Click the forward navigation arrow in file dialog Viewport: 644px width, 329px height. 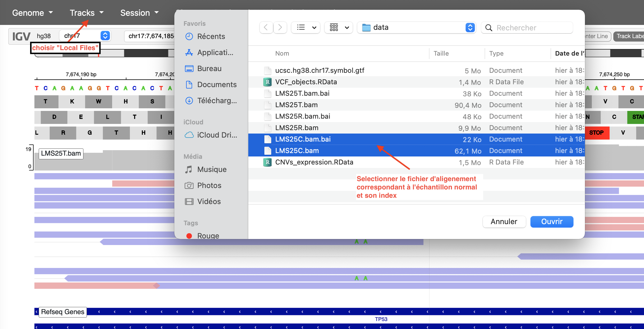280,28
